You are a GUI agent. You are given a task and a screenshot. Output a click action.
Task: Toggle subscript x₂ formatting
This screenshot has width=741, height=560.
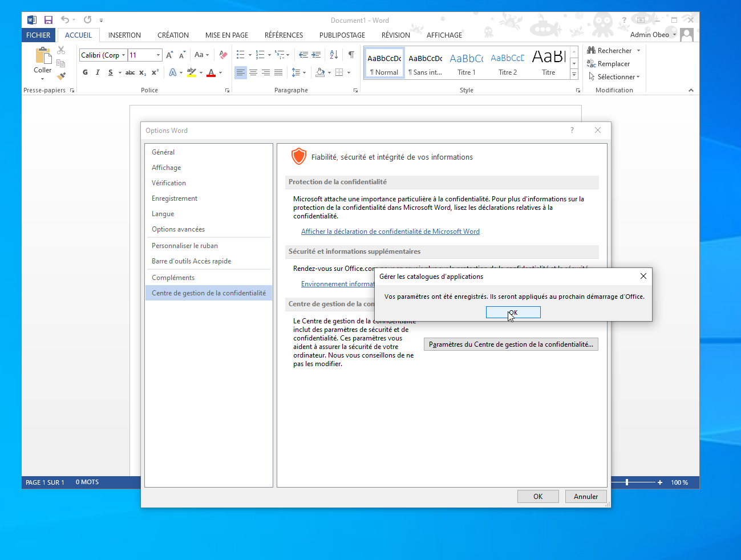point(143,72)
